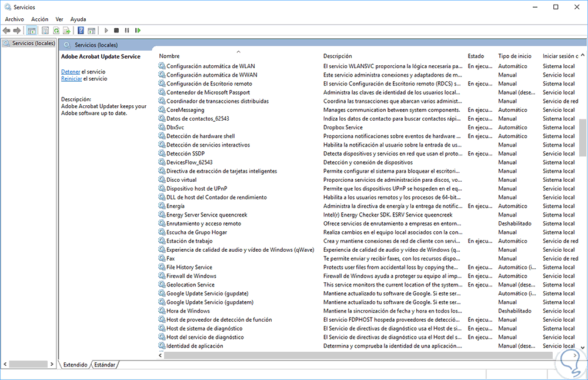The width and height of the screenshot is (588, 380).
Task: Click the list's horizontal scrollbar left arrow
Action: pos(161,355)
